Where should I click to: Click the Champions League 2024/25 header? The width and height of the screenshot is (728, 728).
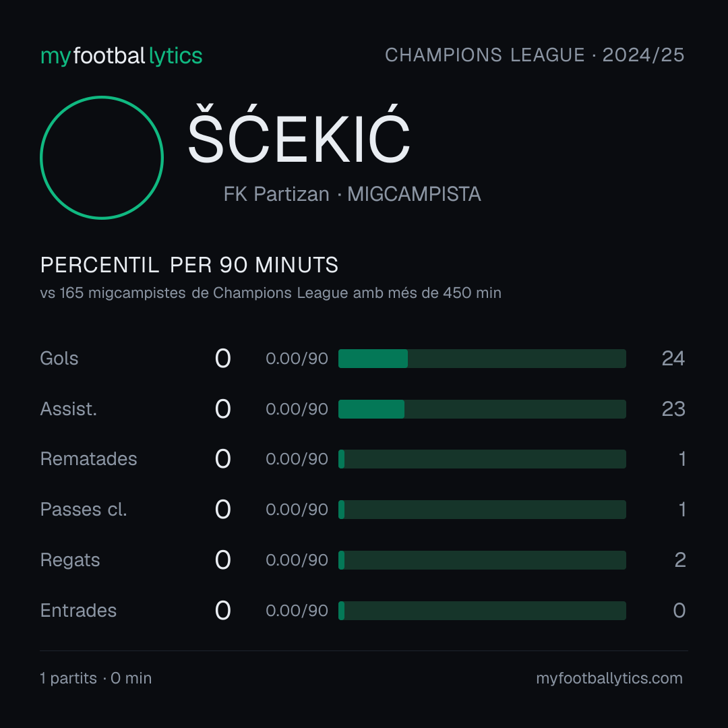535,55
